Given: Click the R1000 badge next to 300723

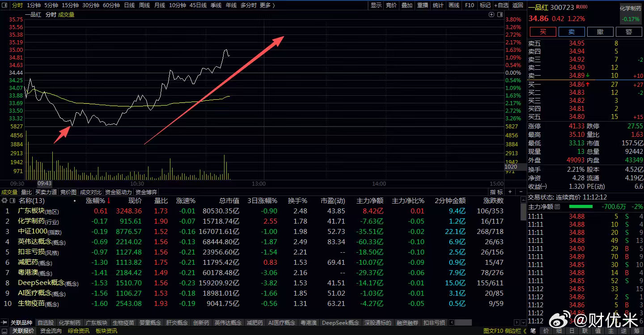Looking at the screenshot, I should (582, 8).
